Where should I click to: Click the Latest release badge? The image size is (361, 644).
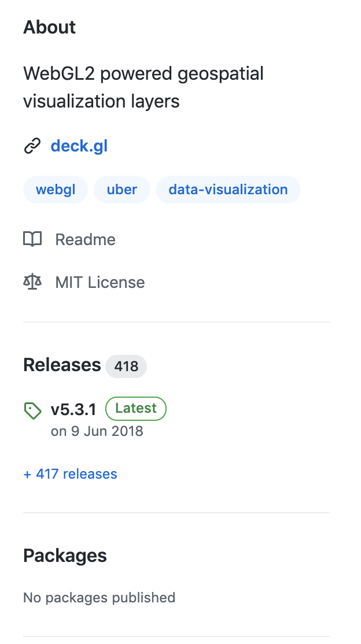pos(135,408)
